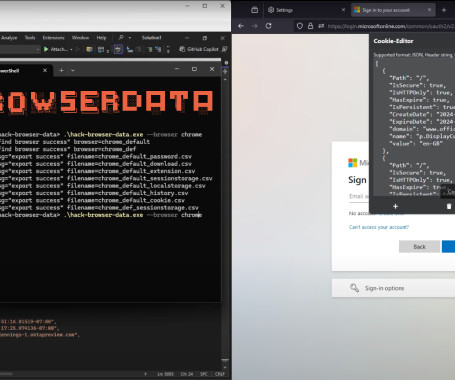Expand the Attach dropdown arrow
455x380 pixels.
point(71,50)
